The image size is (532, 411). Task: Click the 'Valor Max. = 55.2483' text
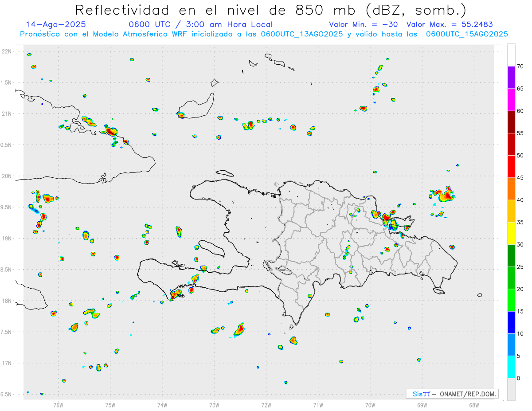click(x=450, y=24)
